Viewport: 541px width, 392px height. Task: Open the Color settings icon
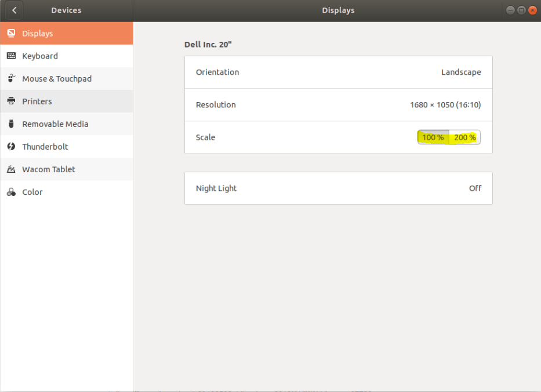coord(10,191)
